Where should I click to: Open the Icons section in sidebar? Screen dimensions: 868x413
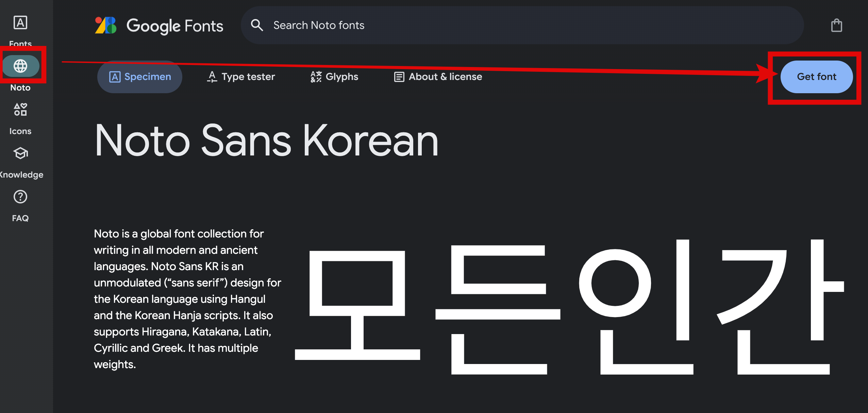tap(20, 110)
